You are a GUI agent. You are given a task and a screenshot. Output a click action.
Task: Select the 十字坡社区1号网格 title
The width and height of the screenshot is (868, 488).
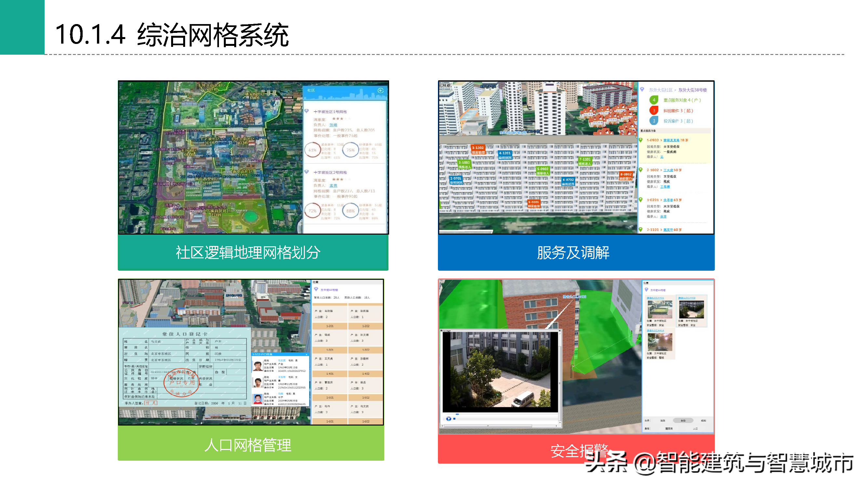click(330, 112)
